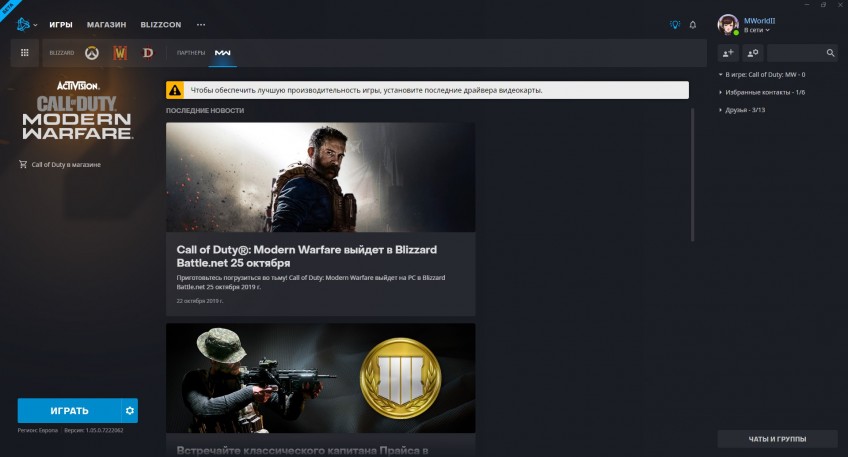This screenshot has height=457, width=848.
Task: Open the bearded soldier news image
Action: click(321, 177)
